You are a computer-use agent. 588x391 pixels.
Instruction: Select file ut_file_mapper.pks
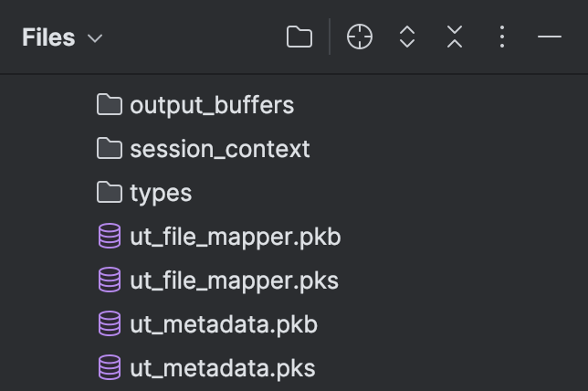(234, 281)
